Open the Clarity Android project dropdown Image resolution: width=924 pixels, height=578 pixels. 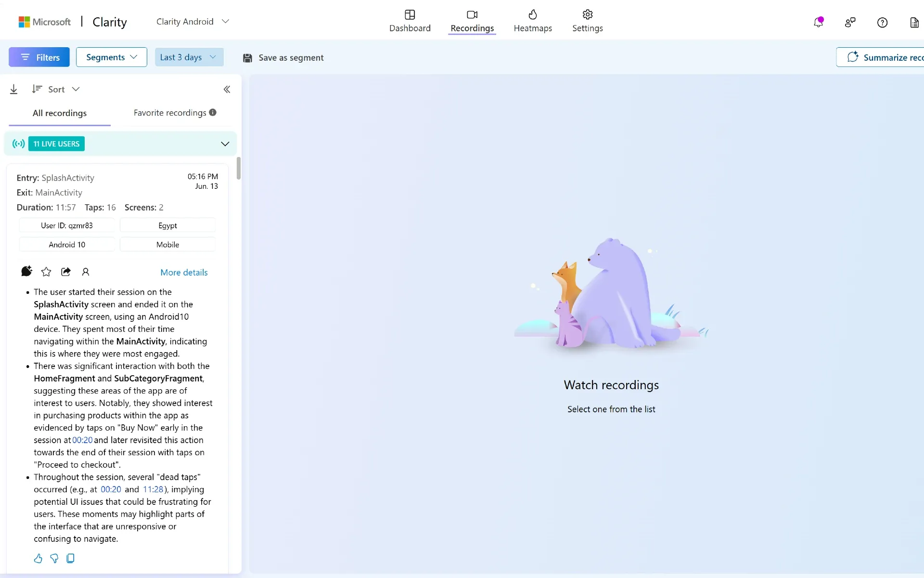tap(192, 22)
